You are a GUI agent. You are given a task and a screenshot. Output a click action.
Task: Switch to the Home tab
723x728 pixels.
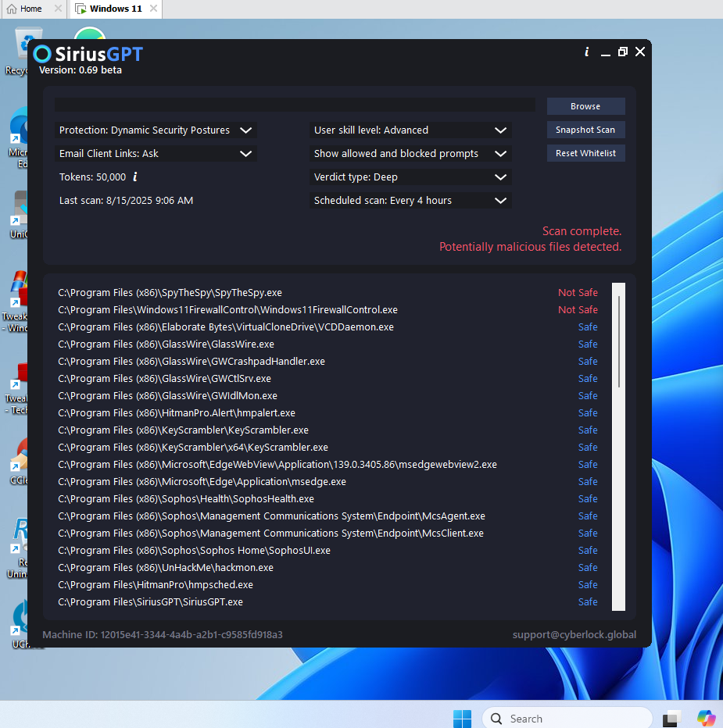[30, 9]
